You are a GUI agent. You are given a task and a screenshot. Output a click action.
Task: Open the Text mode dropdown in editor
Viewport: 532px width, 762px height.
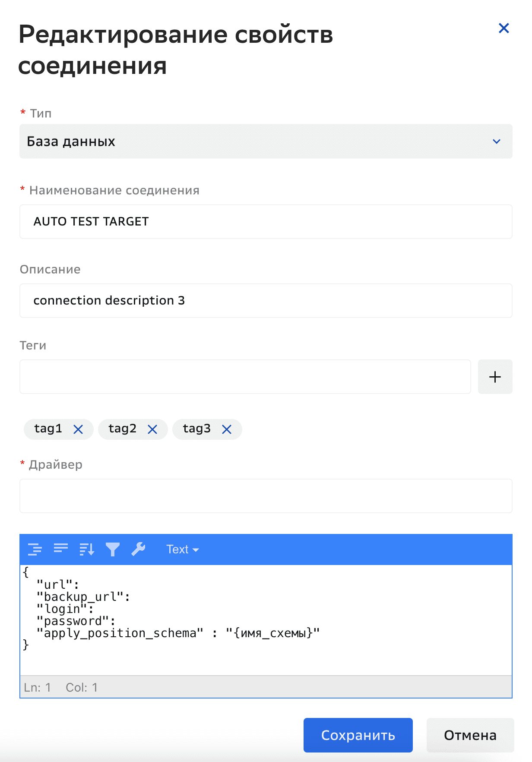coord(182,549)
